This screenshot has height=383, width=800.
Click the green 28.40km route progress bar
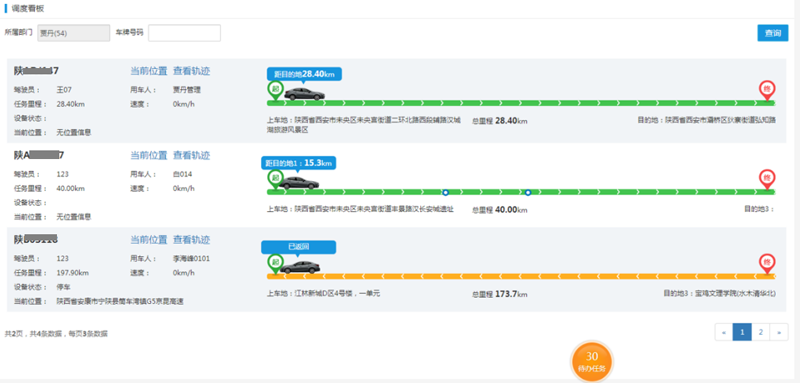coord(521,103)
